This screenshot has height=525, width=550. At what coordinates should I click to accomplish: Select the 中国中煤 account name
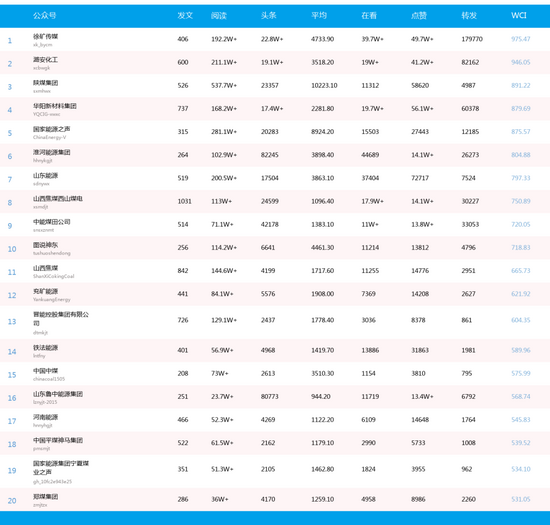tap(46, 371)
